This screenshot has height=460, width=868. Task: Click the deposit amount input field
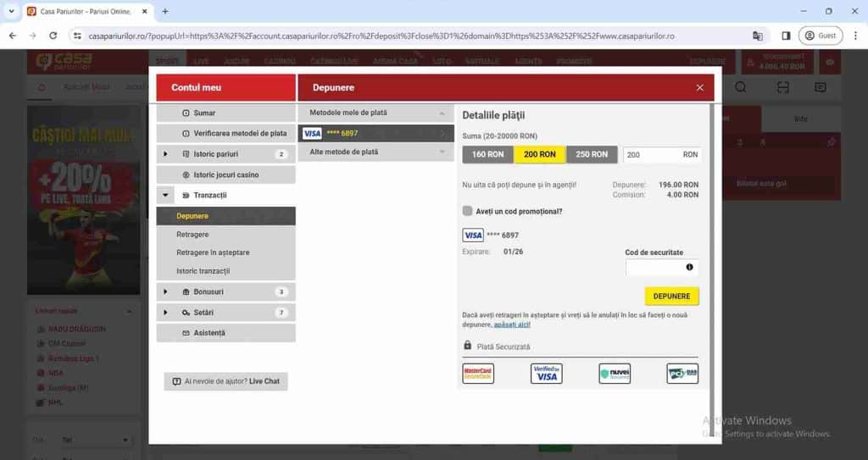click(662, 155)
